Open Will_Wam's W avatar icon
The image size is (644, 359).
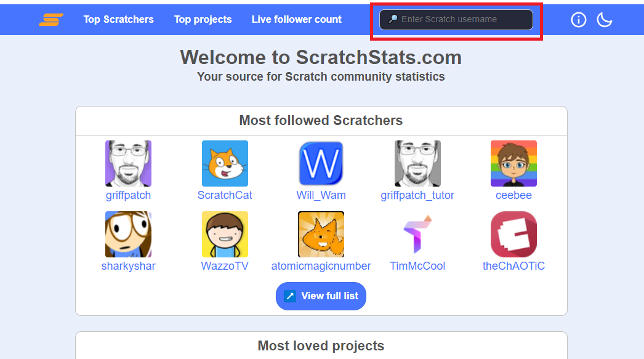[x=321, y=163]
